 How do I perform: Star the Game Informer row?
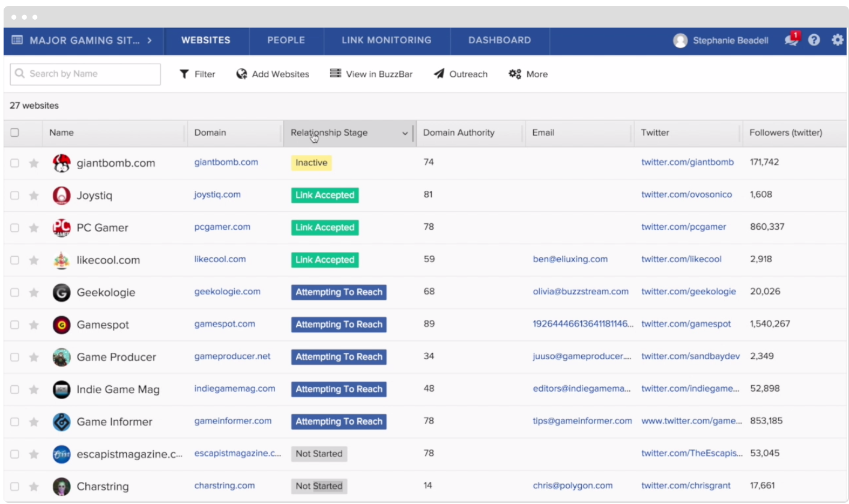click(34, 422)
